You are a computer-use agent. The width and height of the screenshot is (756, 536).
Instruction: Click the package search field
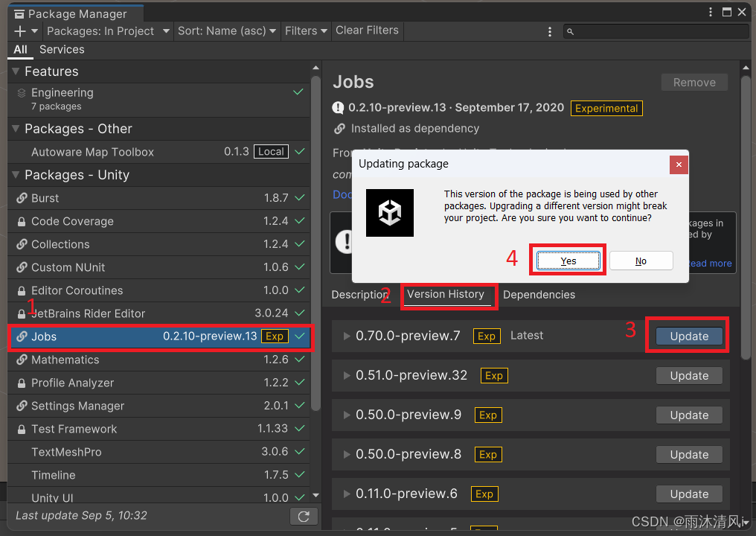pos(656,31)
